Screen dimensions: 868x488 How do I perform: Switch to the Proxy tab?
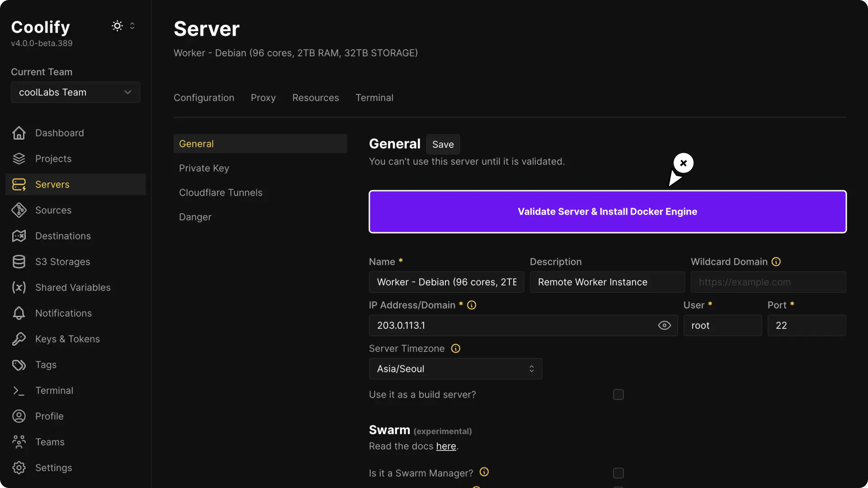(x=263, y=98)
